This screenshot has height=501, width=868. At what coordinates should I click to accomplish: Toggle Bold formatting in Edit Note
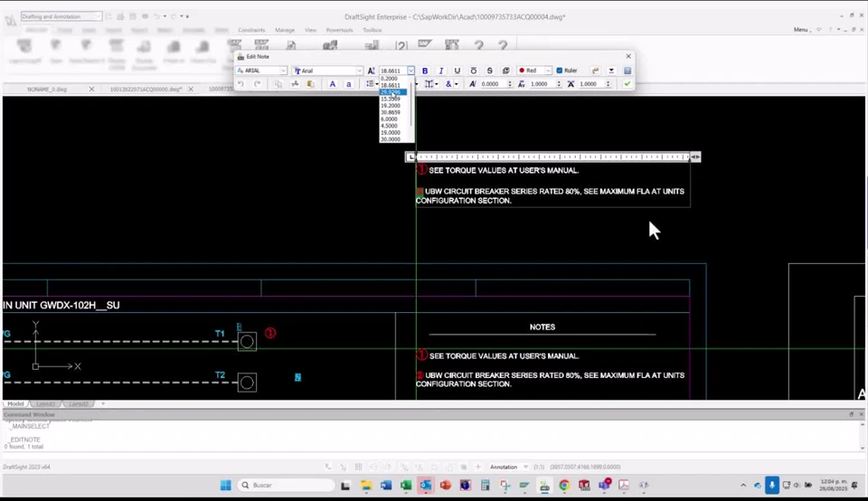tap(425, 71)
